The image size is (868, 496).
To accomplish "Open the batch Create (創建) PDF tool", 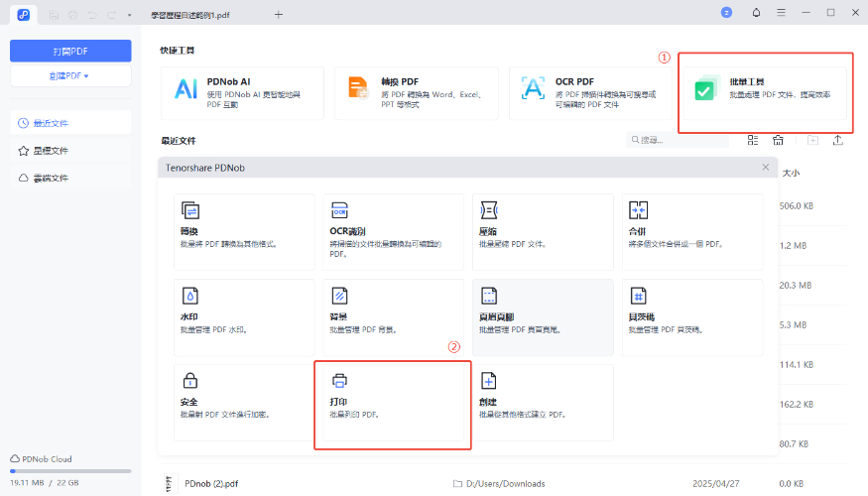I will [x=543, y=403].
